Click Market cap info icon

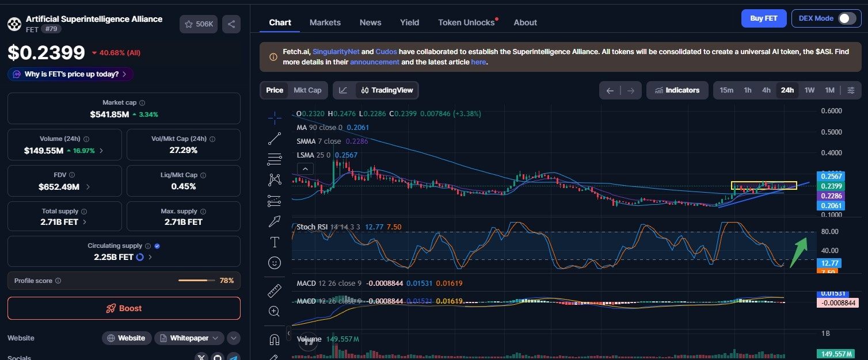point(143,103)
